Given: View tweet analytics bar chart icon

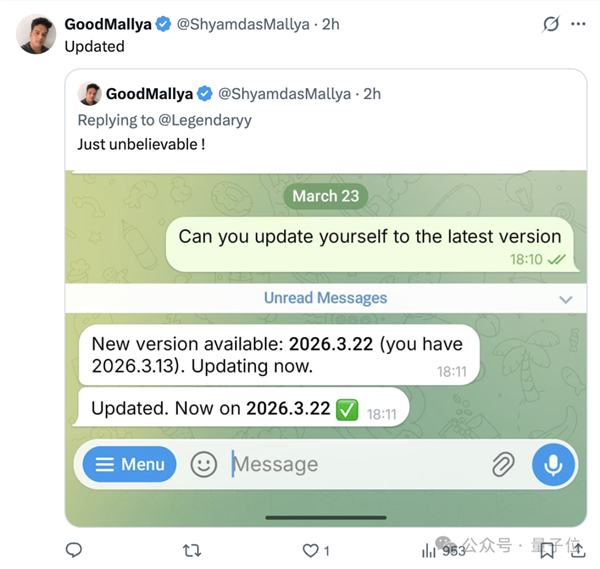Looking at the screenshot, I should [430, 550].
